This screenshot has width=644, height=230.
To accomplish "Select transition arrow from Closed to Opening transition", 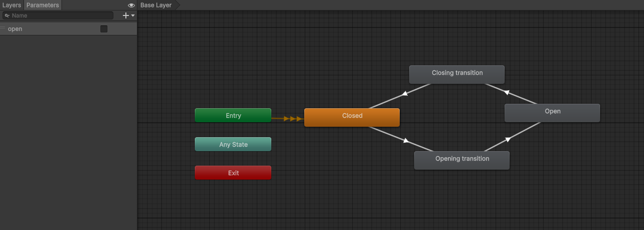I will pyautogui.click(x=405, y=141).
